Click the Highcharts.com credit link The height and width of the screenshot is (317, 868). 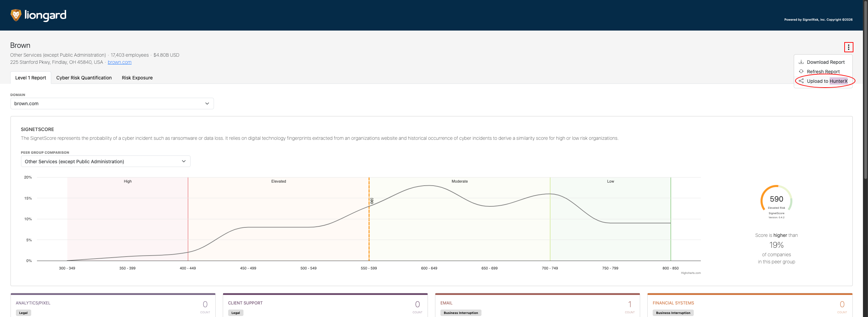coord(691,273)
